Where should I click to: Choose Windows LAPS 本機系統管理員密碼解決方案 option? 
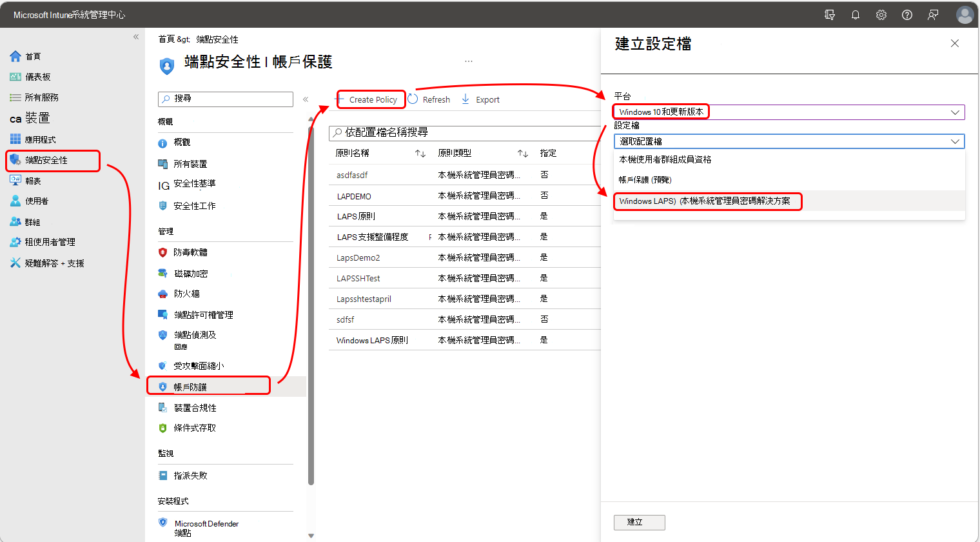tap(789, 201)
